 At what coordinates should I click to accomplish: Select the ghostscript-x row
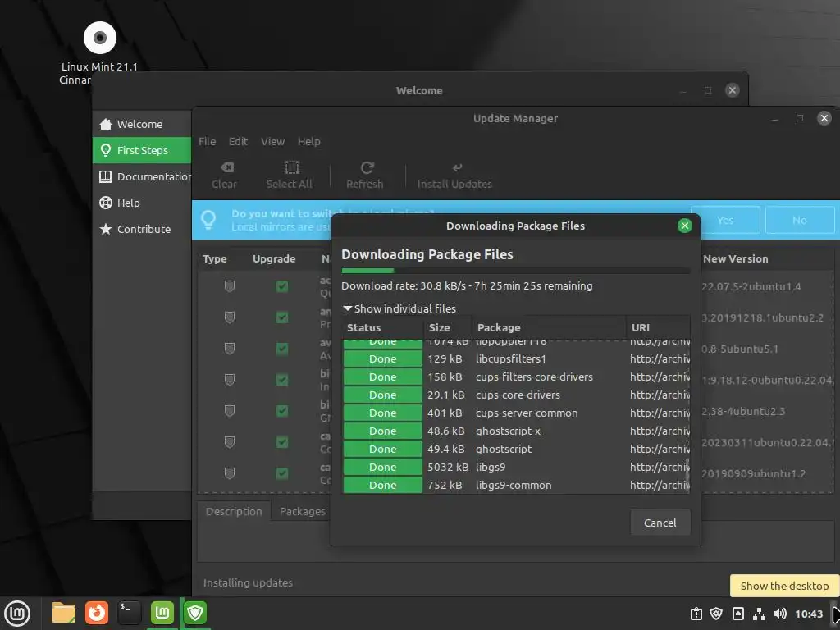[517, 431]
